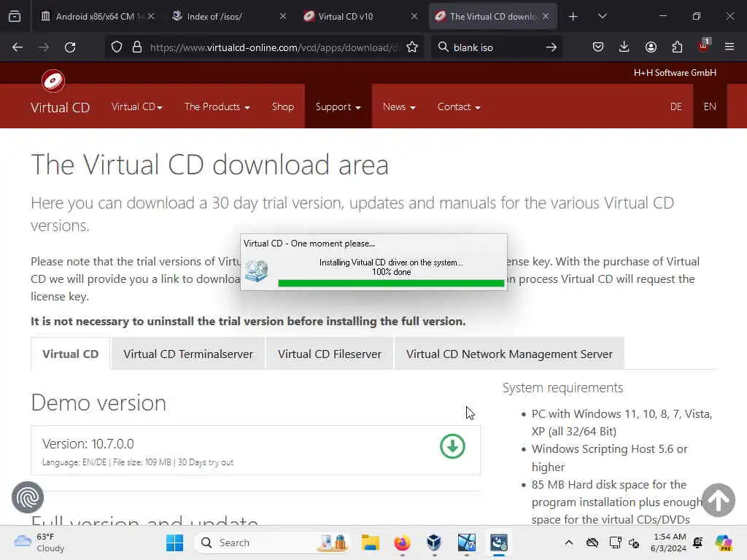Screen dimensions: 747x560
Task: Open the Pocket save icon
Action: coord(598,47)
